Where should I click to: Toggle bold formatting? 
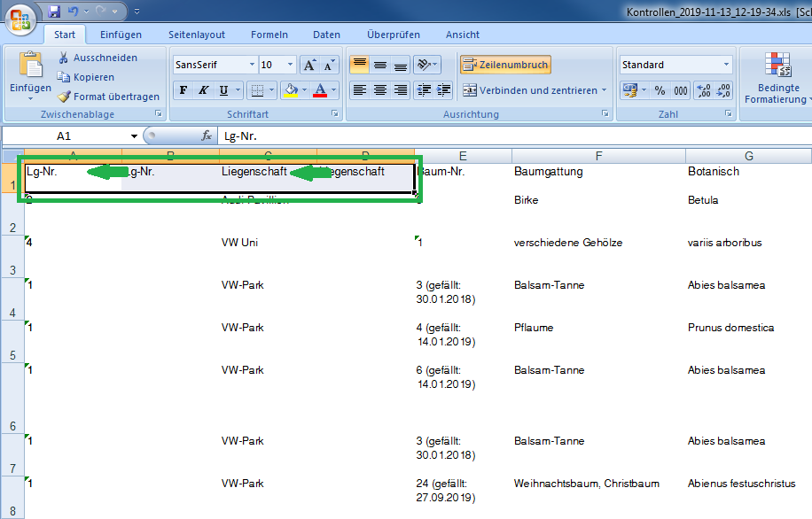point(183,90)
